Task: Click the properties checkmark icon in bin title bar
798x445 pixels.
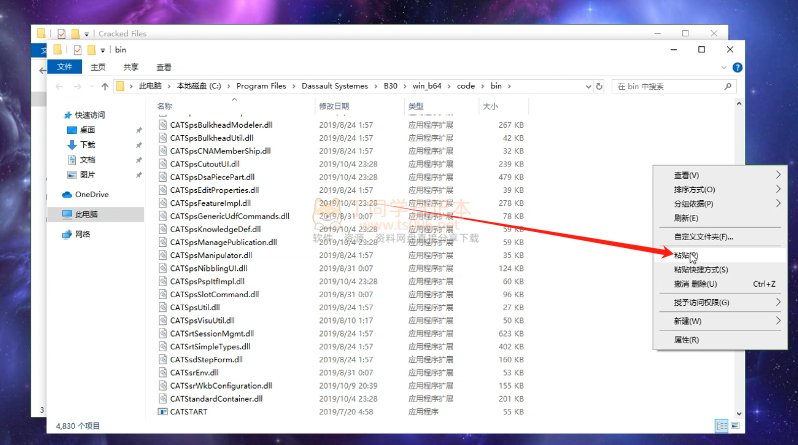Action: 77,50
